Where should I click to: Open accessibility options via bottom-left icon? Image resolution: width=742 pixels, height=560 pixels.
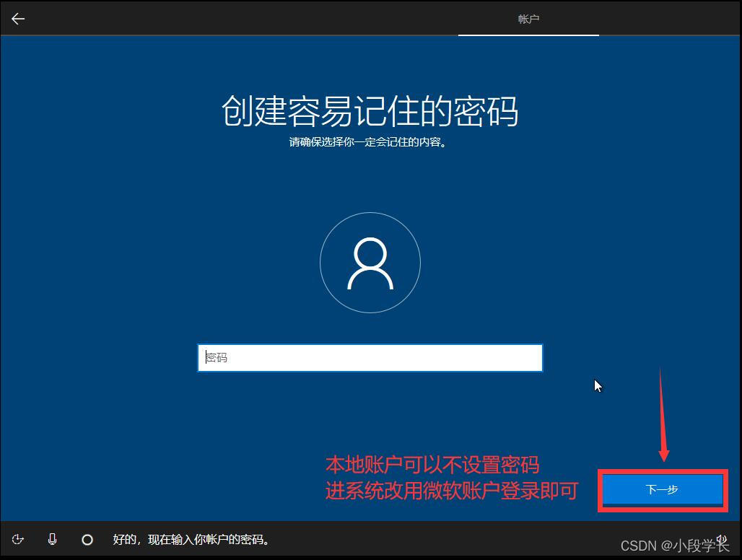[18, 539]
